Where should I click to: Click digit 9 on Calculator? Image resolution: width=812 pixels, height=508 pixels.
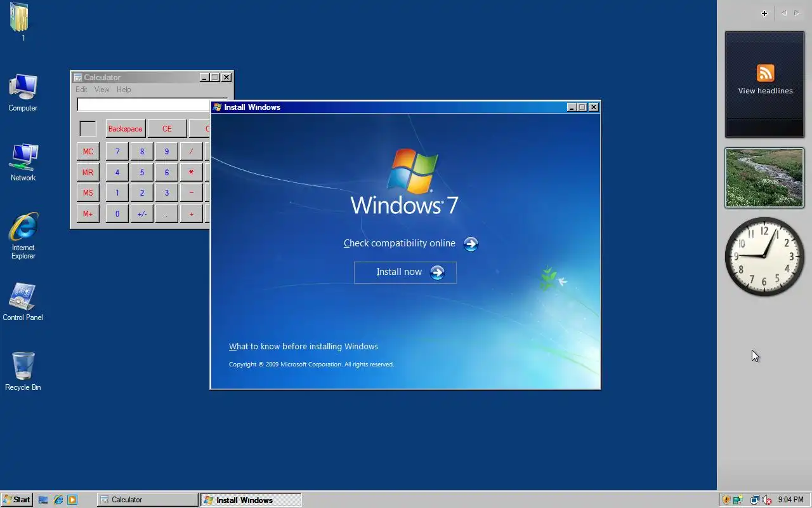click(x=167, y=152)
